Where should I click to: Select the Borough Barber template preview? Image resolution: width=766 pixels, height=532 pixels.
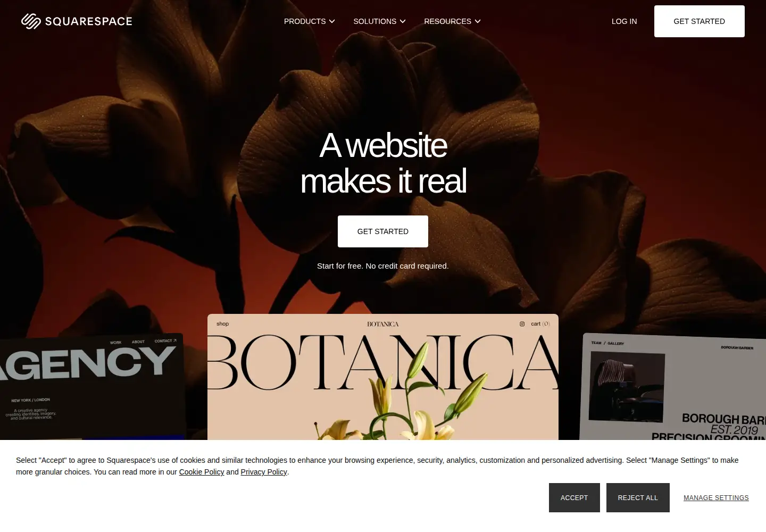coord(674,387)
